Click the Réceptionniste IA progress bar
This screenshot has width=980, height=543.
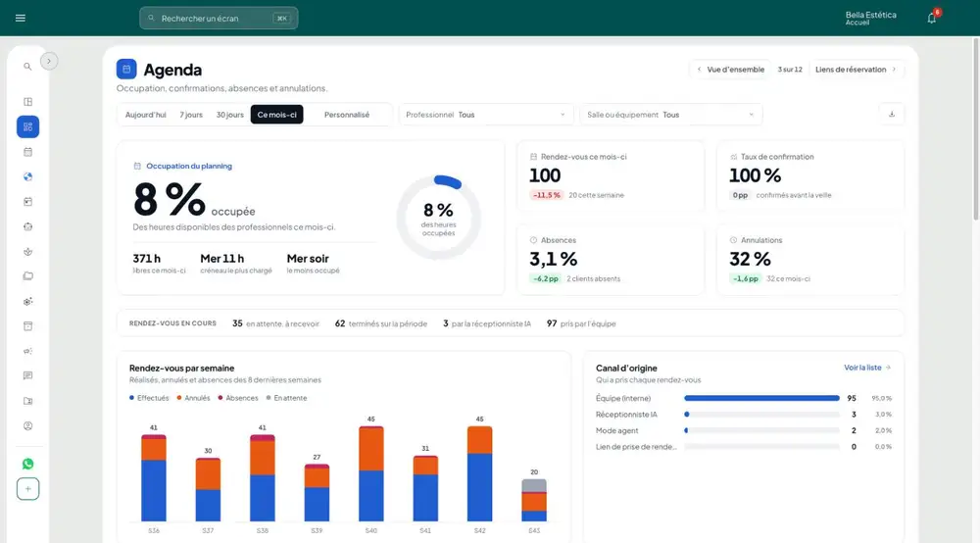[761, 415]
